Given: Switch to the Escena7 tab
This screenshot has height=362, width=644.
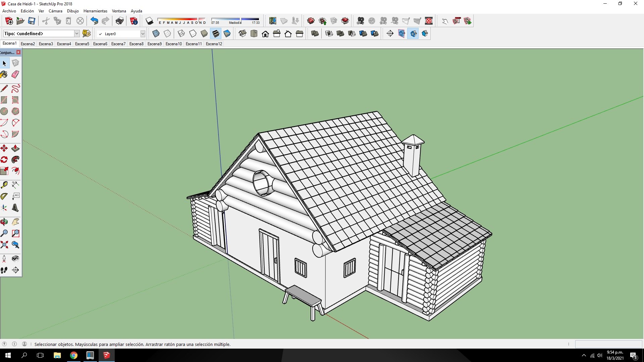Looking at the screenshot, I should coord(118,44).
